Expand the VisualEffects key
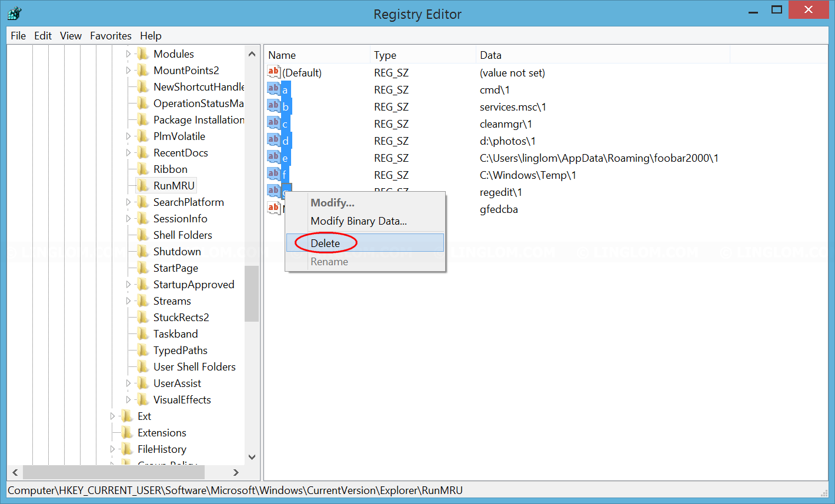835x504 pixels. 129,400
